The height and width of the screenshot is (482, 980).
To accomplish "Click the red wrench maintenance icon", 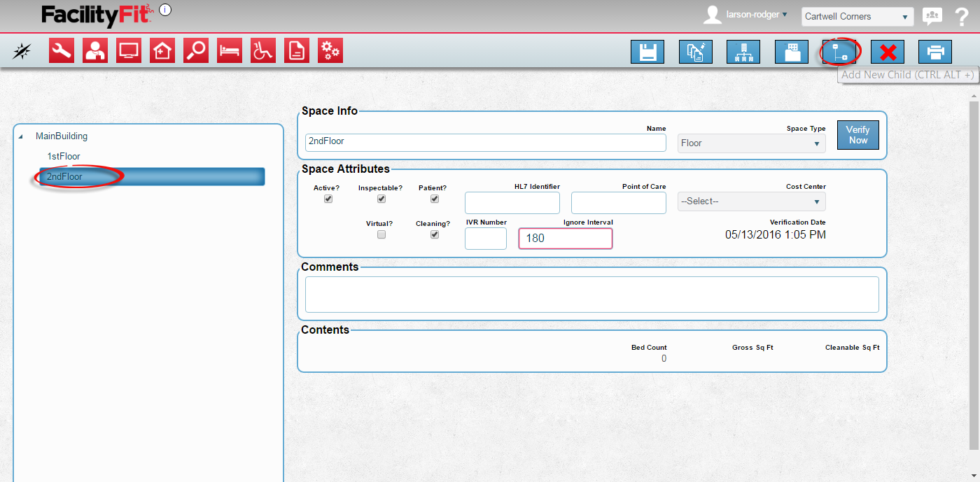I will pyautogui.click(x=62, y=51).
